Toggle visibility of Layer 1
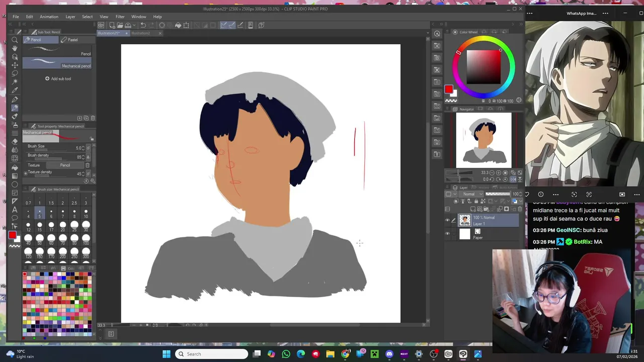 tap(447, 220)
